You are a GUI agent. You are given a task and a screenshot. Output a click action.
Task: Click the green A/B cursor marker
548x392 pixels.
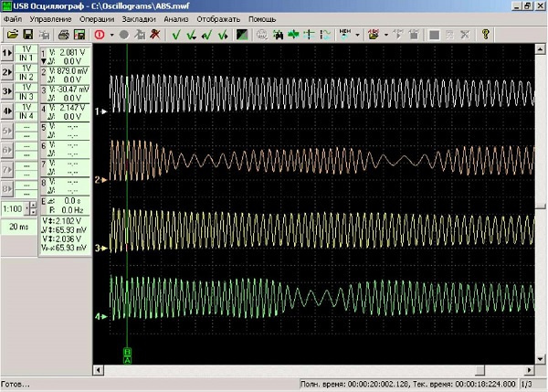pos(127,355)
